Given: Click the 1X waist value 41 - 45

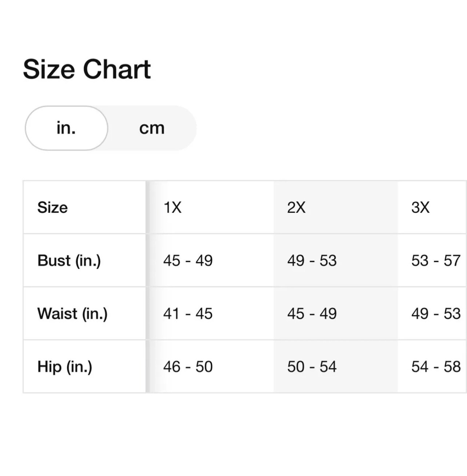Looking at the screenshot, I should pyautogui.click(x=188, y=314).
